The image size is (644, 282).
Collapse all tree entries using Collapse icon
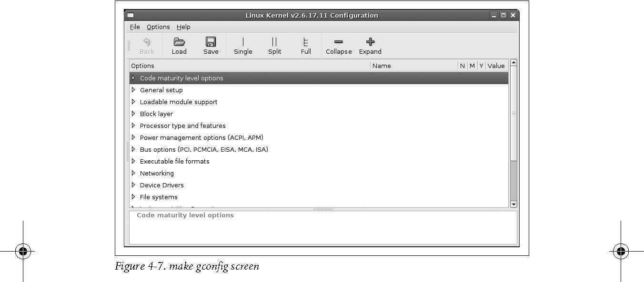pos(339,42)
